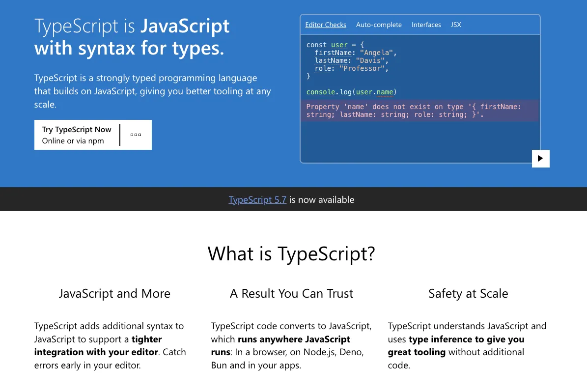The width and height of the screenshot is (587, 392).
Task: Click the bold text 'type inference to give you'
Action: (467, 339)
